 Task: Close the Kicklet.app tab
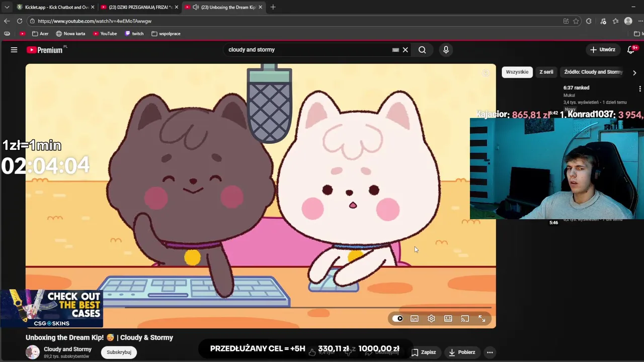93,7
